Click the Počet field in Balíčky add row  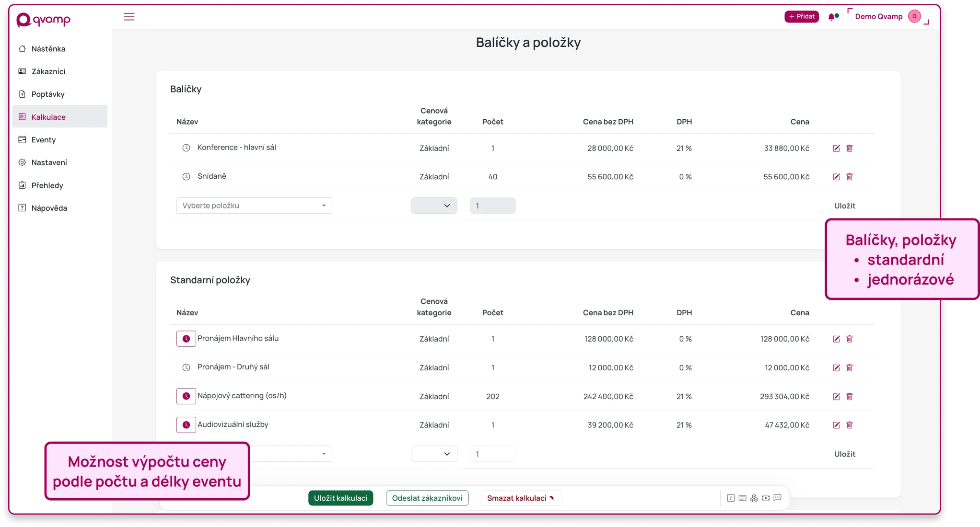click(x=493, y=206)
